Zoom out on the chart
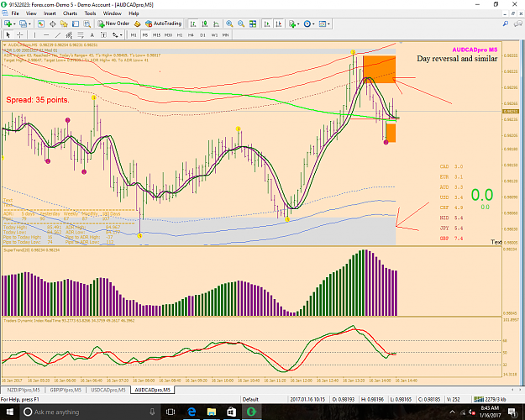The width and height of the screenshot is (525, 420). pyautogui.click(x=241, y=24)
